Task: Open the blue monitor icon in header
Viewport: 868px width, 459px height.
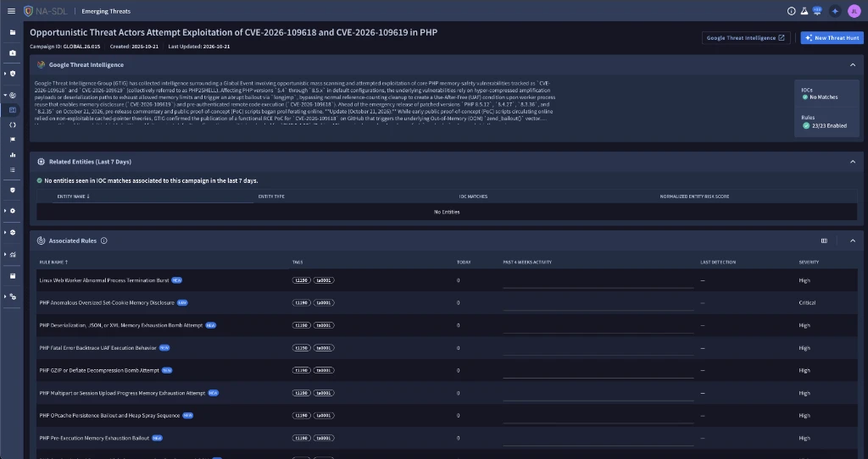Action: click(817, 11)
